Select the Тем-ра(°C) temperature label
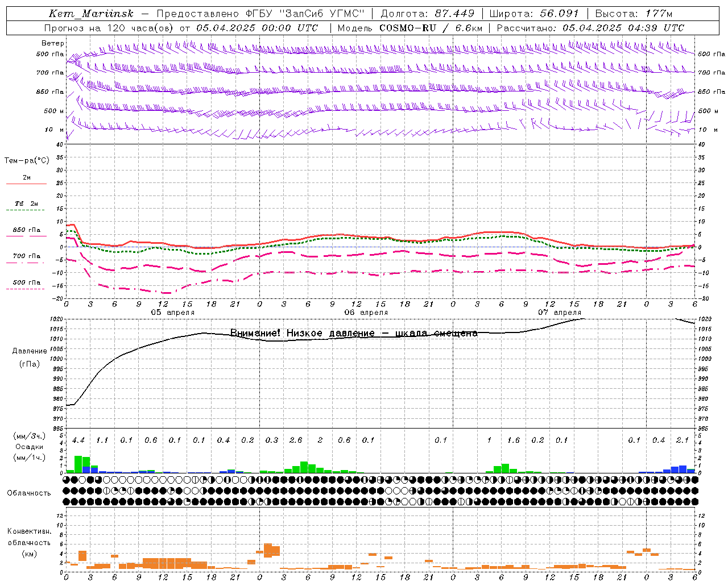Image resolution: width=728 pixels, height=582 pixels. [27, 161]
